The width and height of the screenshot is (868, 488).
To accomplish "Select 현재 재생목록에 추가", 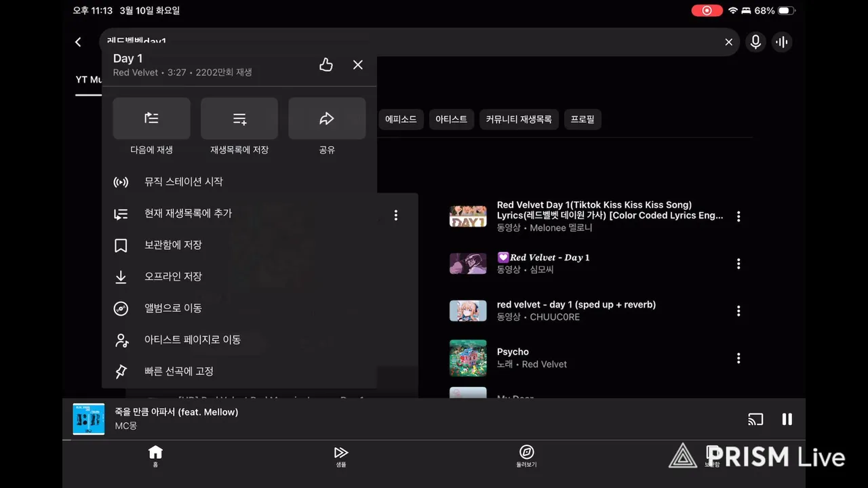I will click(239, 213).
